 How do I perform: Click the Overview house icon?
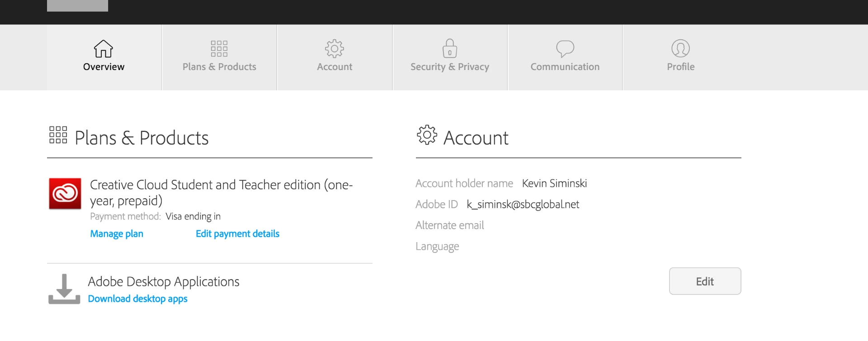coord(104,49)
